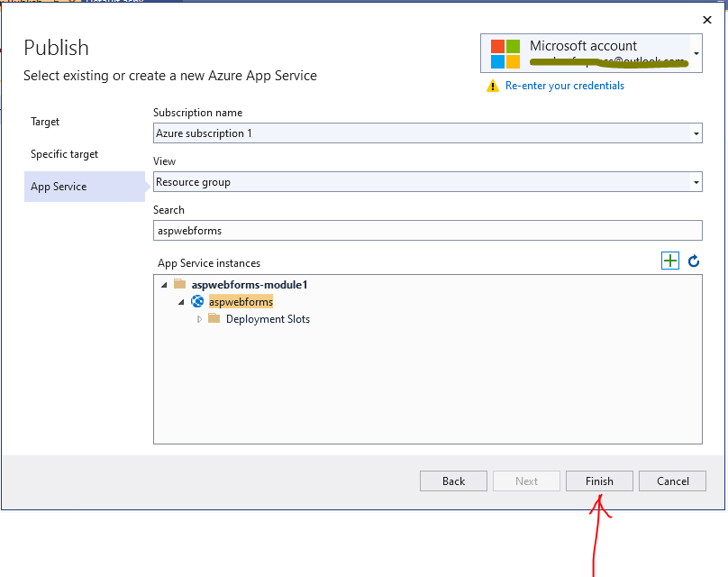Select the aspwebforms app service instance
728x577 pixels.
point(241,301)
